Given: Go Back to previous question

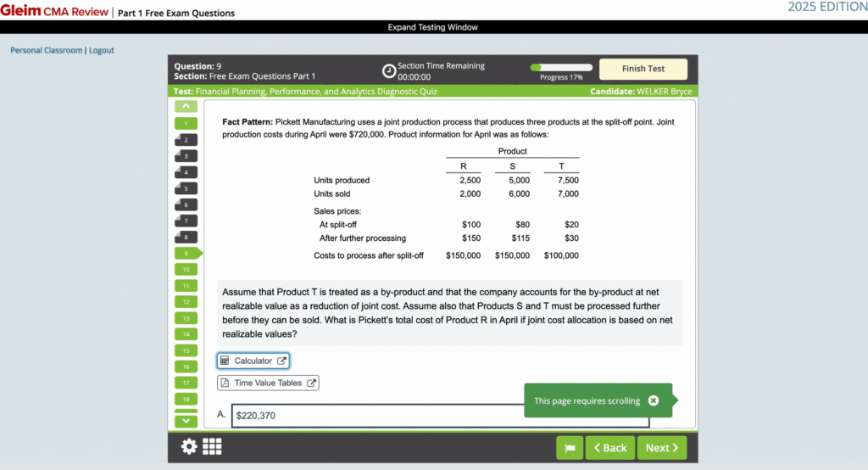Looking at the screenshot, I should click(x=610, y=448).
